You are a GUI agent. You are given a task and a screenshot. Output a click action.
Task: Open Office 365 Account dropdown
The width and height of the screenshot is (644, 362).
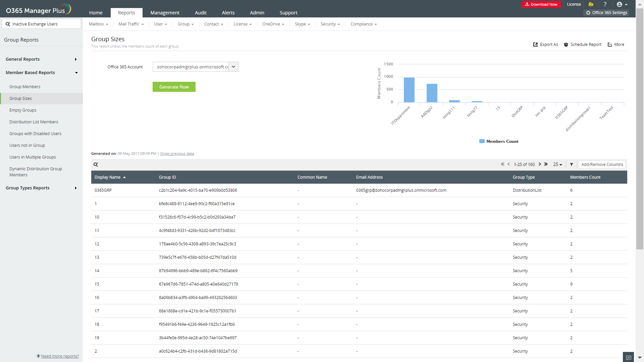[x=233, y=67]
